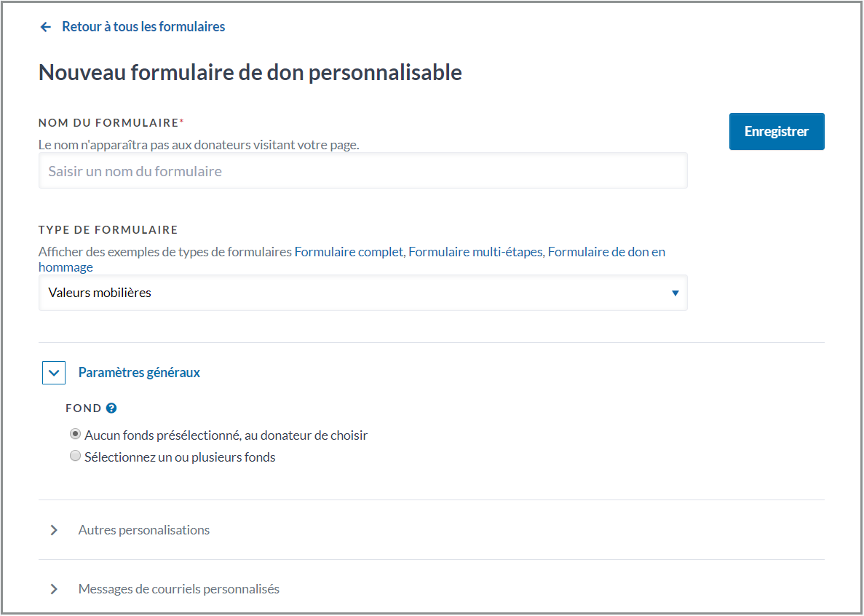864x616 pixels.
Task: Open 'Formulaire de don en hommage' link
Action: tap(606, 252)
